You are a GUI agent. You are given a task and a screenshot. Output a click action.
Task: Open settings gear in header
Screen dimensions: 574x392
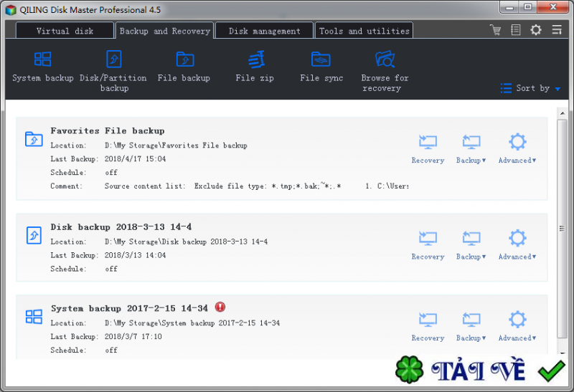coord(536,29)
